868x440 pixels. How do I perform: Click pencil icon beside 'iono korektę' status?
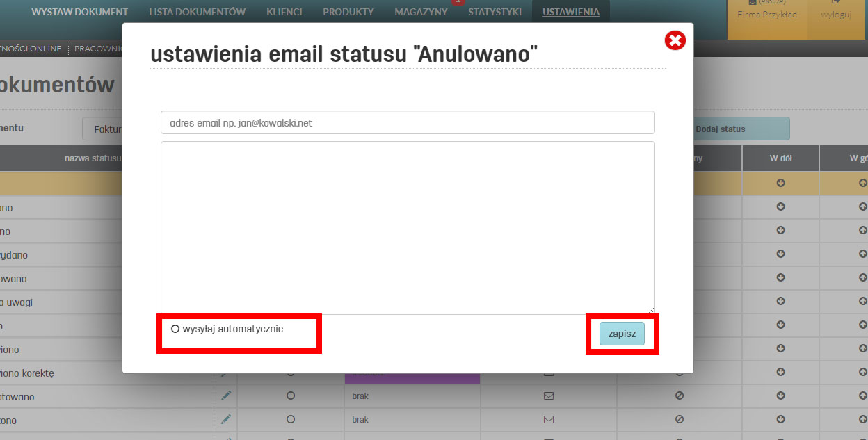point(225,373)
